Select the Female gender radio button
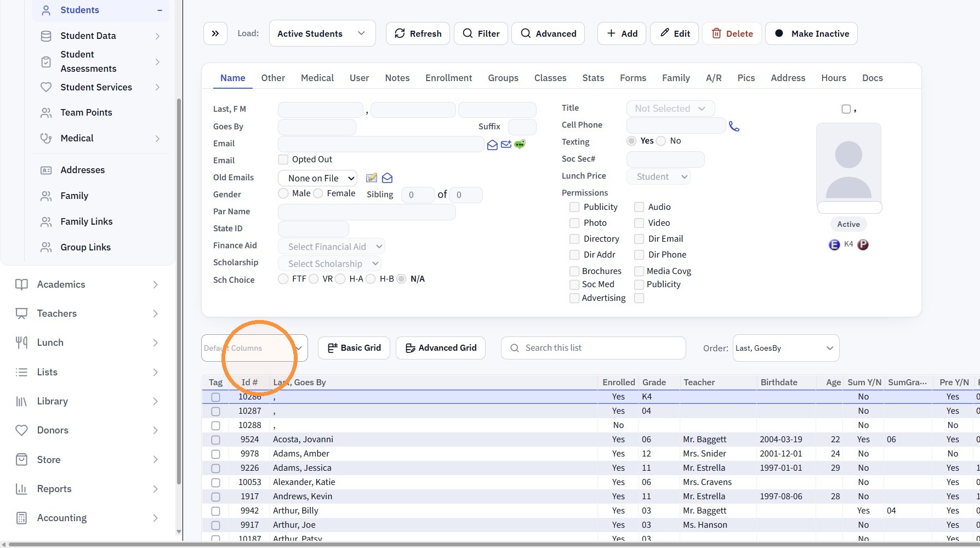Screen dimensions: 980x548 click(x=318, y=193)
